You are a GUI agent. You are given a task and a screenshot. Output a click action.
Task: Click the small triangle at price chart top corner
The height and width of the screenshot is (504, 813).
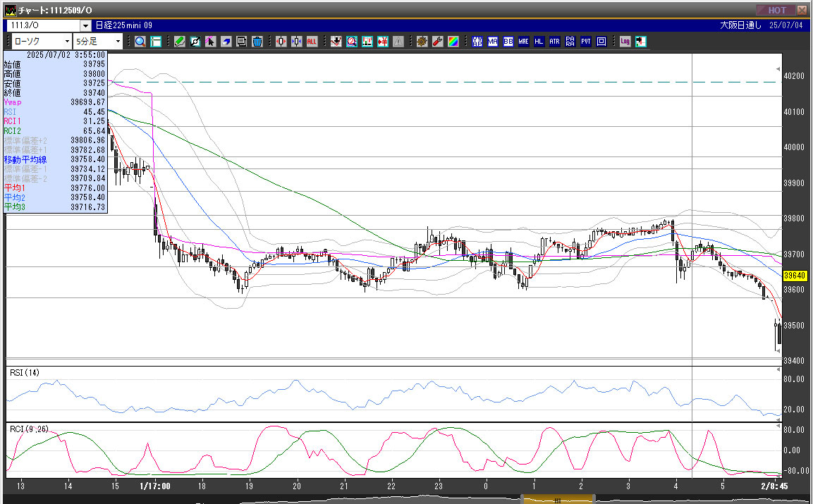(x=778, y=69)
